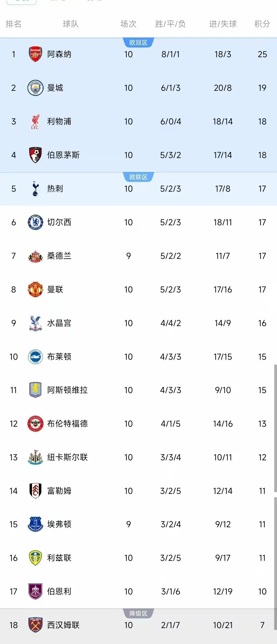Click the Manchester City badge icon
Image resolution: width=277 pixels, height=644 pixels.
35,88
